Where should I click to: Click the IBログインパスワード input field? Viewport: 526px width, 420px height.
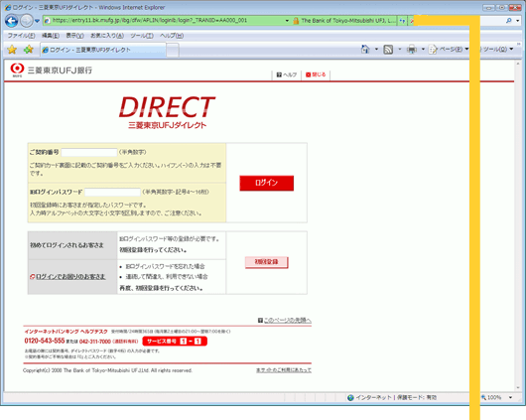click(112, 192)
